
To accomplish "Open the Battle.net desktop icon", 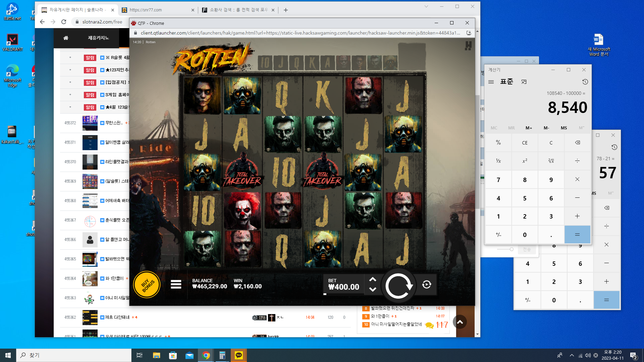I will click(12, 11).
